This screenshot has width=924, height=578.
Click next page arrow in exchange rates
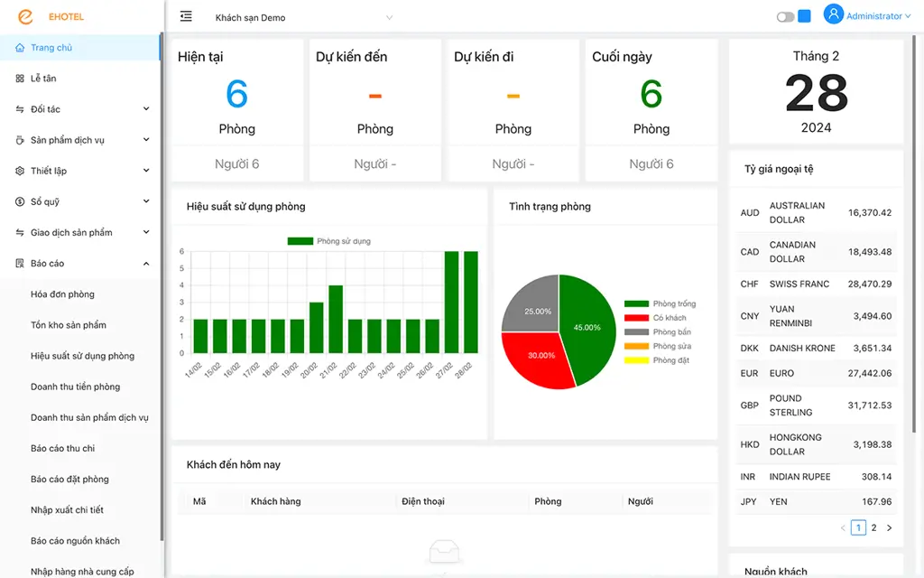(x=889, y=527)
